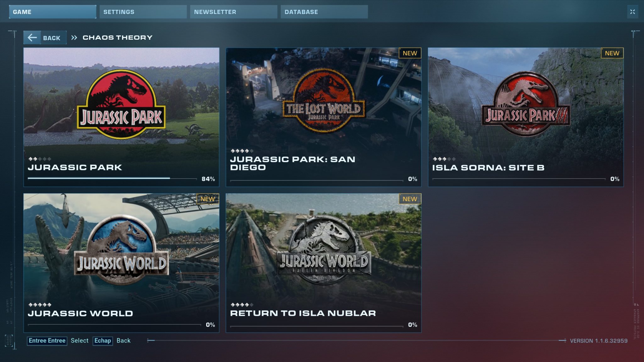Switch to the Newsletter tab
Image resolution: width=644 pixels, height=362 pixels.
click(x=234, y=12)
